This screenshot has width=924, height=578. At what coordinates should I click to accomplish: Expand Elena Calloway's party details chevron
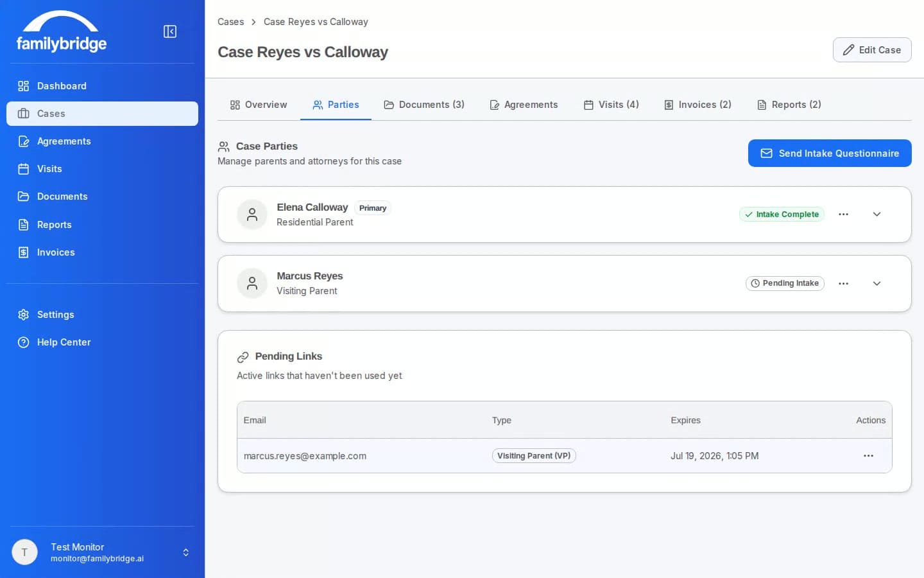click(877, 215)
